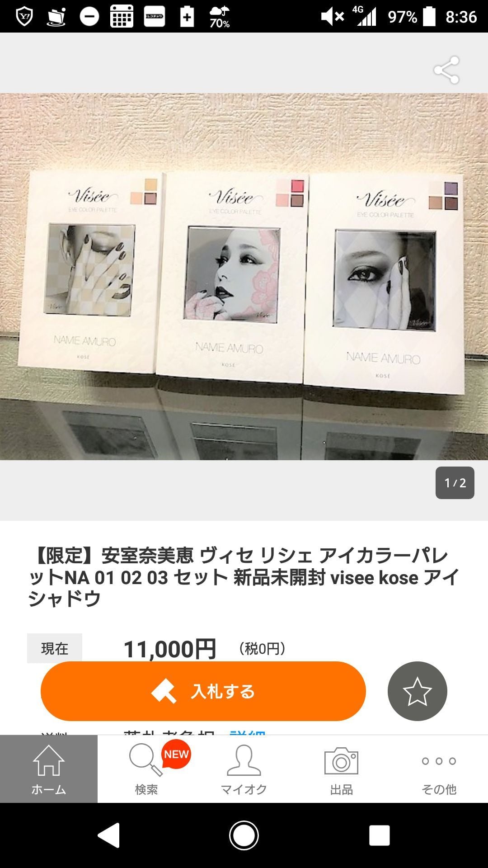Tap the Android recent apps square

pos(379,835)
